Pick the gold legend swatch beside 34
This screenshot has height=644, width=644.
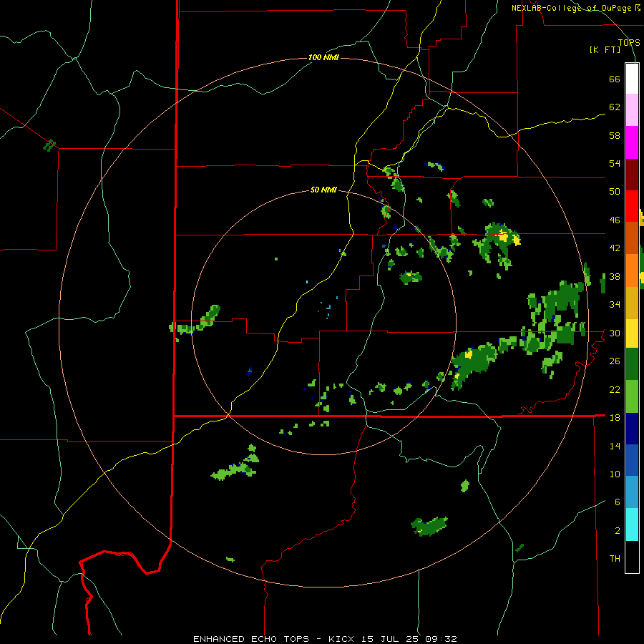[x=632, y=303]
